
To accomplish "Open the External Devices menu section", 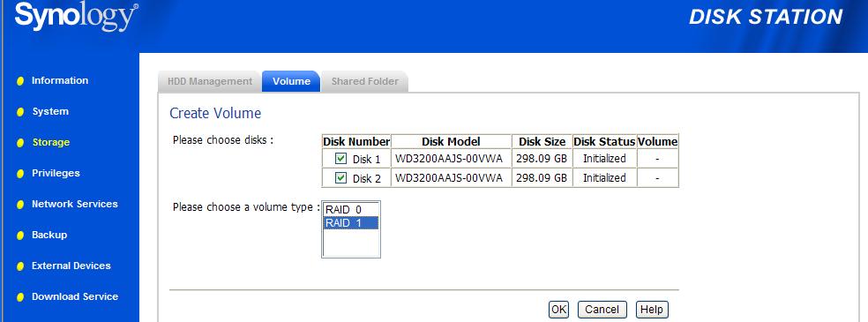I will (x=71, y=266).
